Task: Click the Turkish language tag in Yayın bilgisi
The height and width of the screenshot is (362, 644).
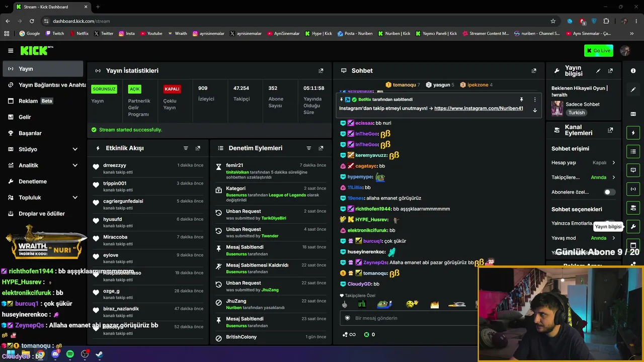Action: (x=577, y=113)
